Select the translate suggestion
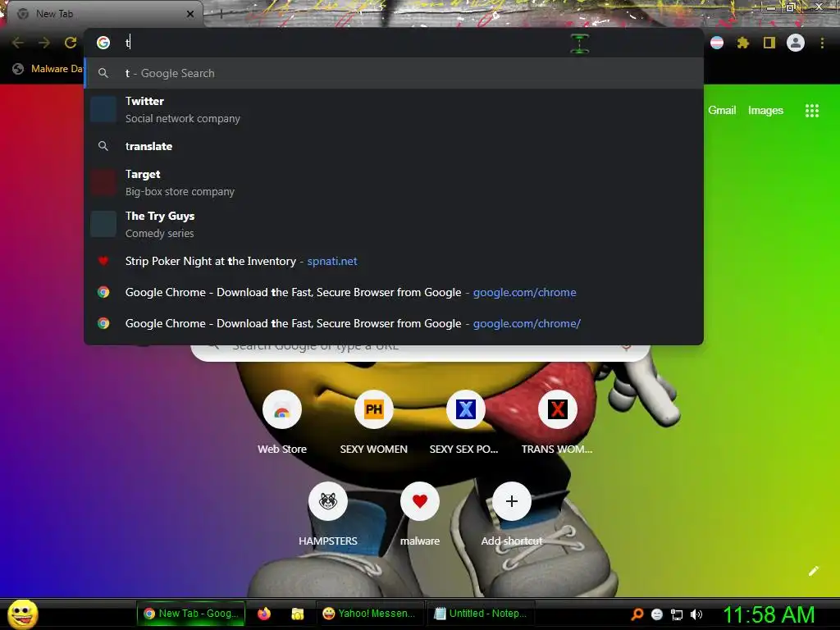 coord(394,146)
